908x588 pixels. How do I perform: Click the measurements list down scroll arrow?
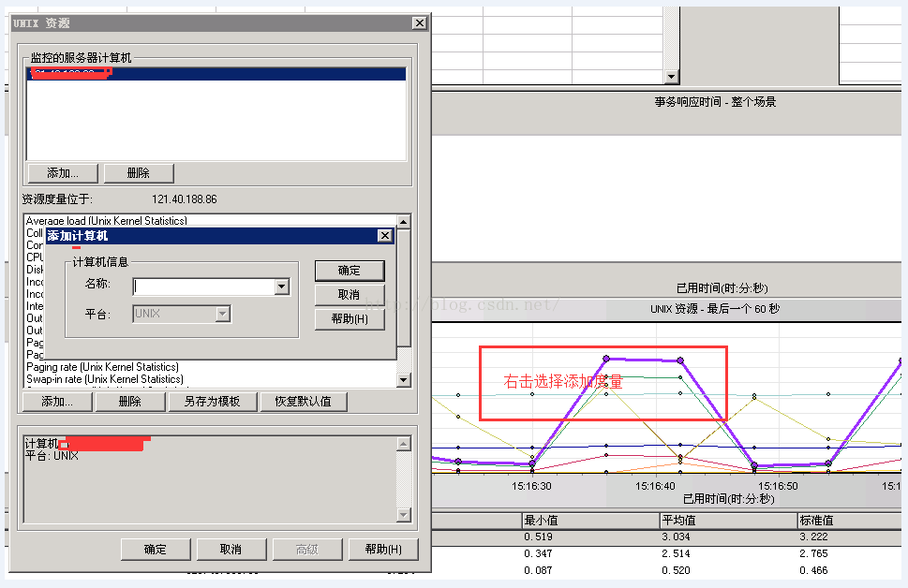pyautogui.click(x=404, y=379)
